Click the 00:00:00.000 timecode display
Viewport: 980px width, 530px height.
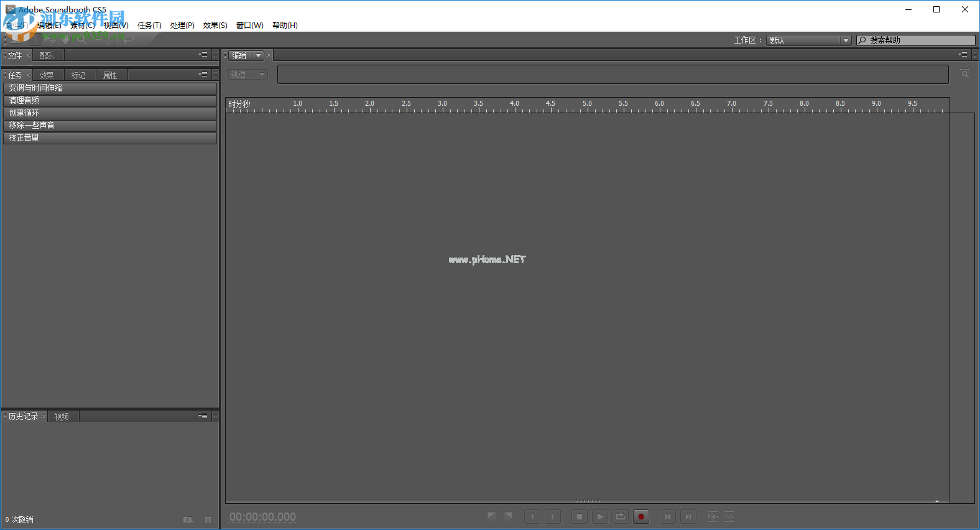(262, 517)
